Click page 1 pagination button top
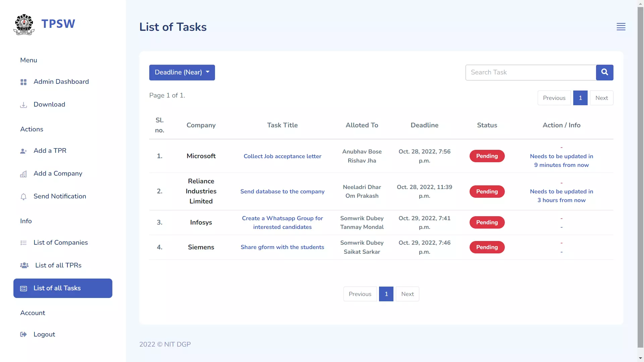 pos(580,98)
